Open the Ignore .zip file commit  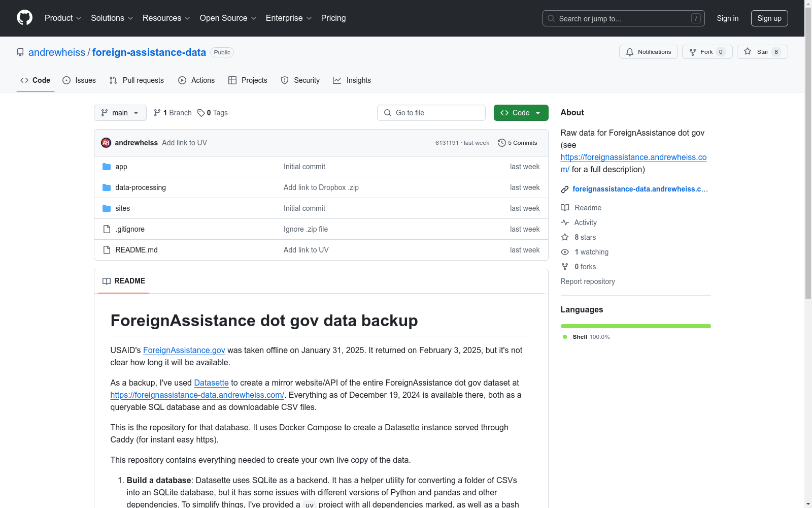click(x=306, y=229)
